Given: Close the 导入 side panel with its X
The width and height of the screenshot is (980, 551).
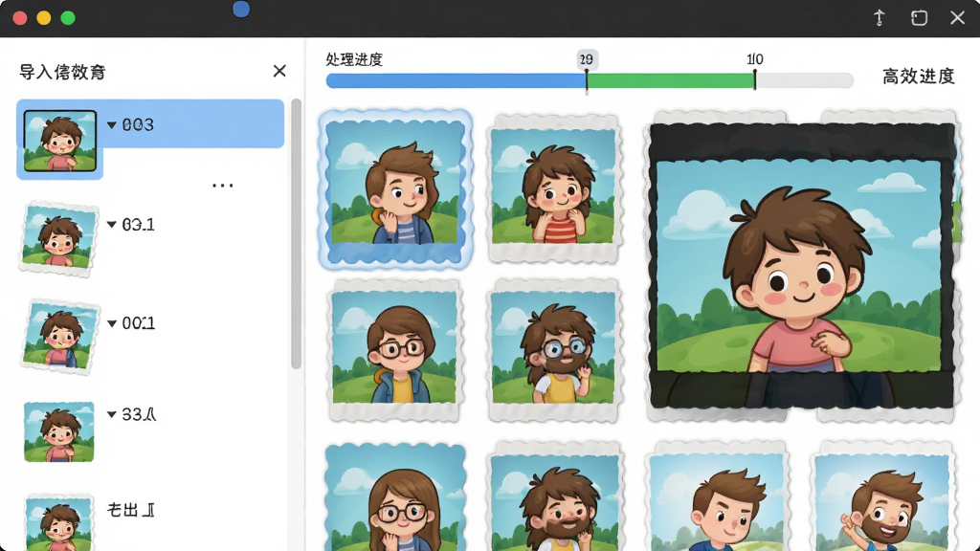Looking at the screenshot, I should [x=279, y=71].
